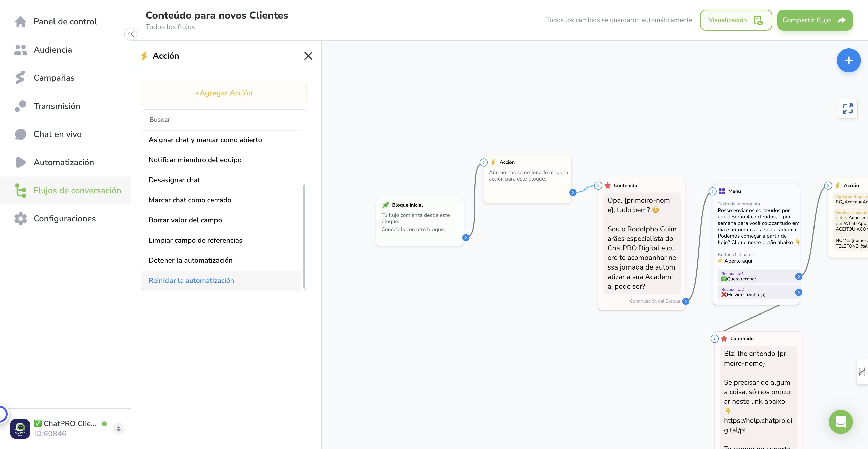Open the Opa primeiro-nome message text
Screen dimensions: 868x449
(642, 243)
